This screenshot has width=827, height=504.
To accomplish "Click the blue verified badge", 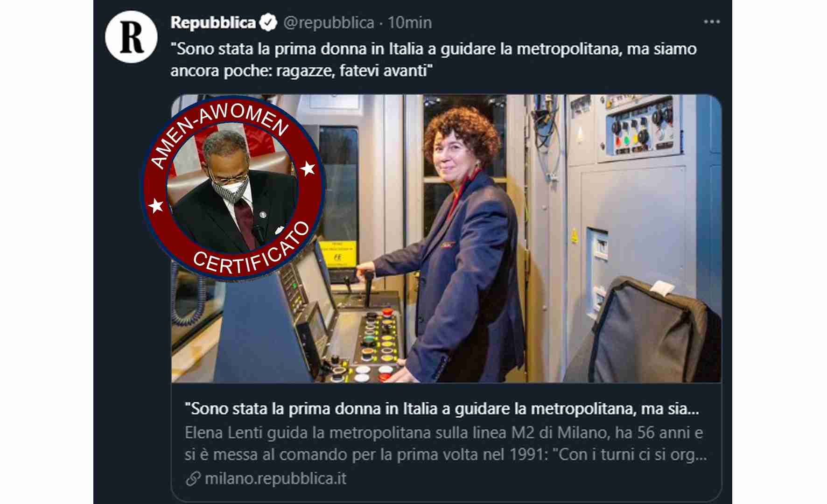I will pyautogui.click(x=268, y=23).
